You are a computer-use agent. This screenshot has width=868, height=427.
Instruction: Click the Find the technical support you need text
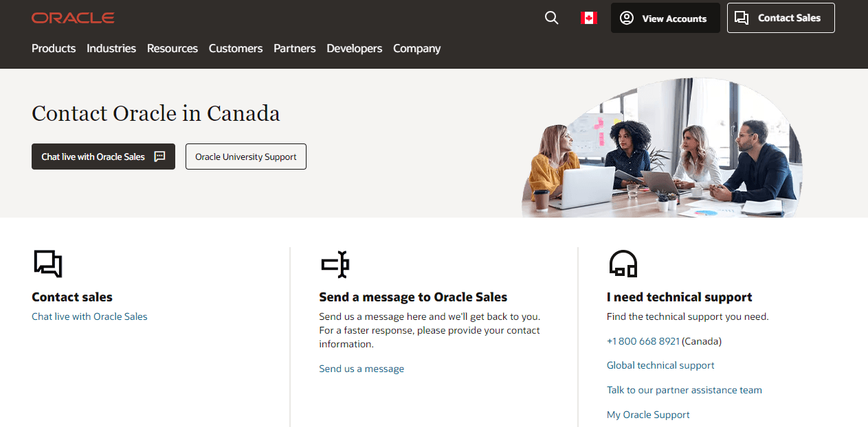(688, 316)
